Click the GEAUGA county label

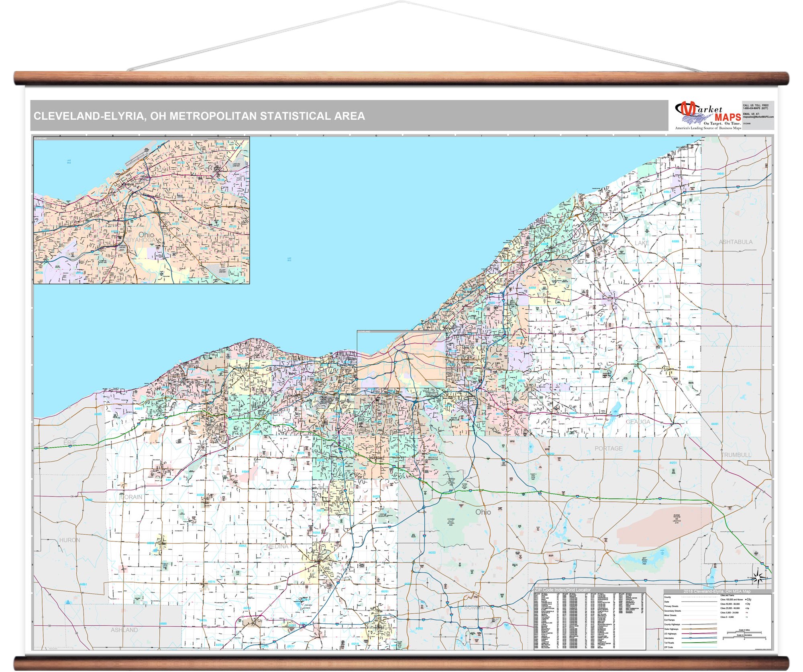coord(638,422)
